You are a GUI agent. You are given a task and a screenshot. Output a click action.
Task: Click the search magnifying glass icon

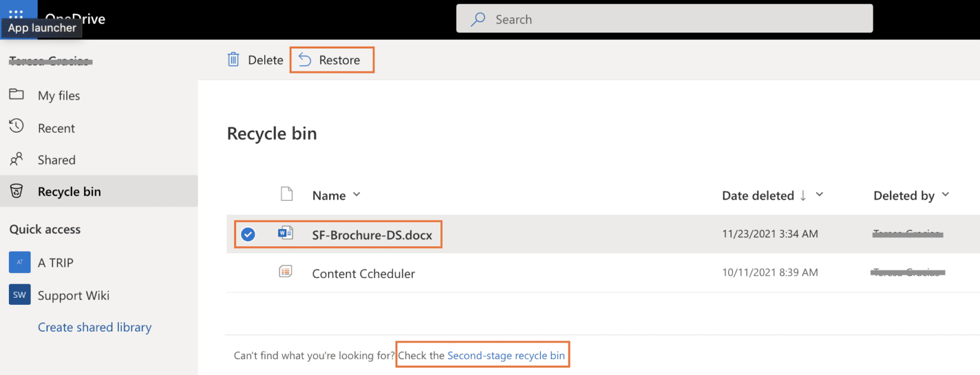[x=477, y=19]
